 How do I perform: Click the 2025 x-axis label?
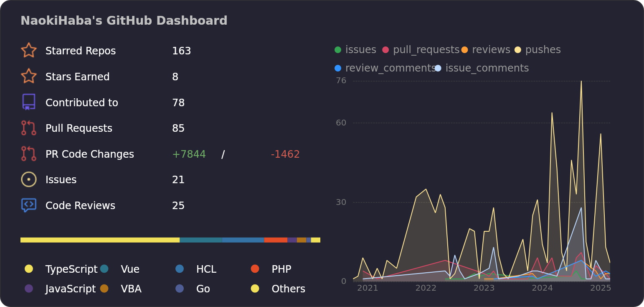tap(601, 288)
